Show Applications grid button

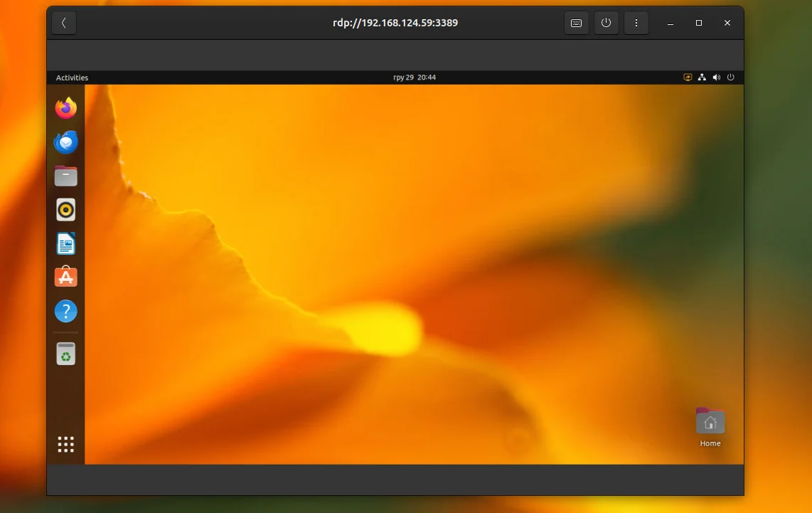click(65, 444)
